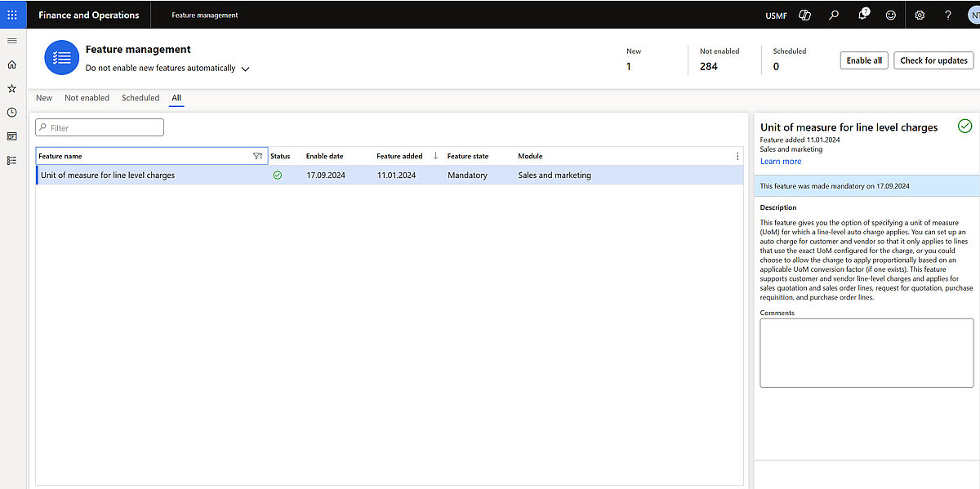Click the New count tile
Image resolution: width=980 pixels, height=489 pixels.
[634, 59]
